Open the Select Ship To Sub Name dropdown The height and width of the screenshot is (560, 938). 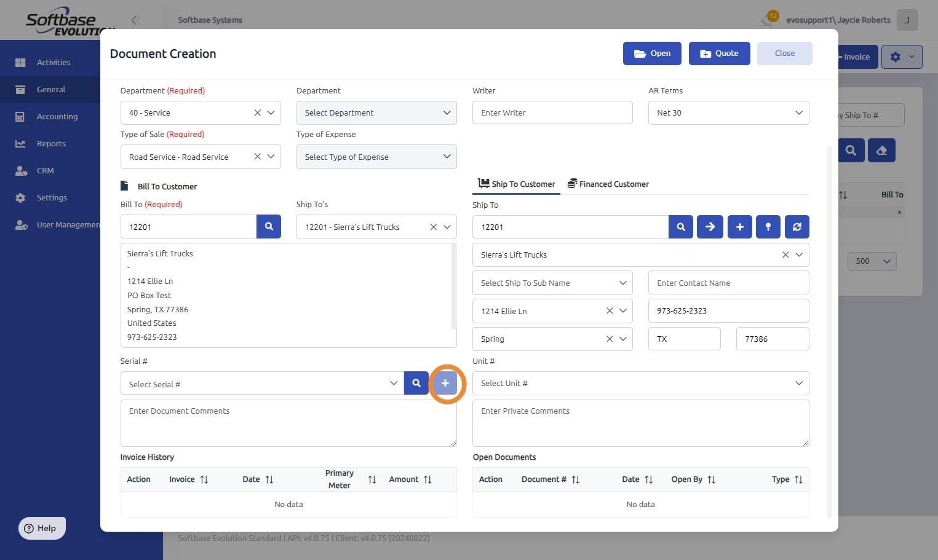point(552,283)
